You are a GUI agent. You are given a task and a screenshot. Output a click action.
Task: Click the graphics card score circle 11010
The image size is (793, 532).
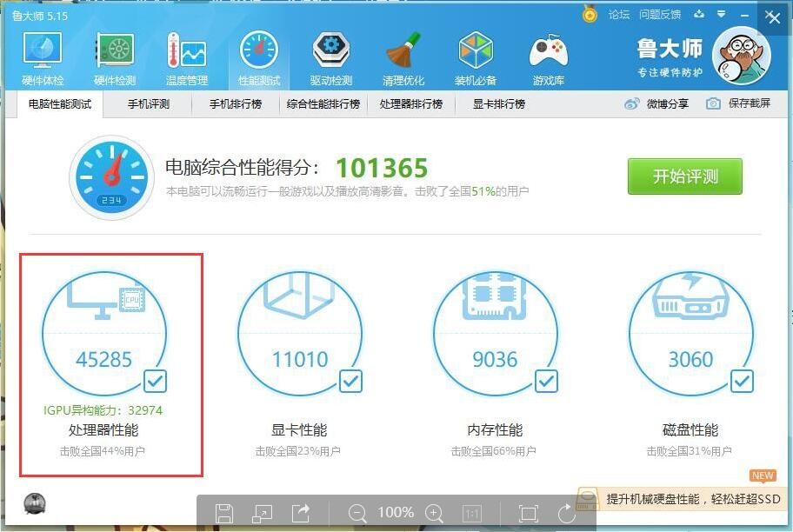[x=299, y=334]
